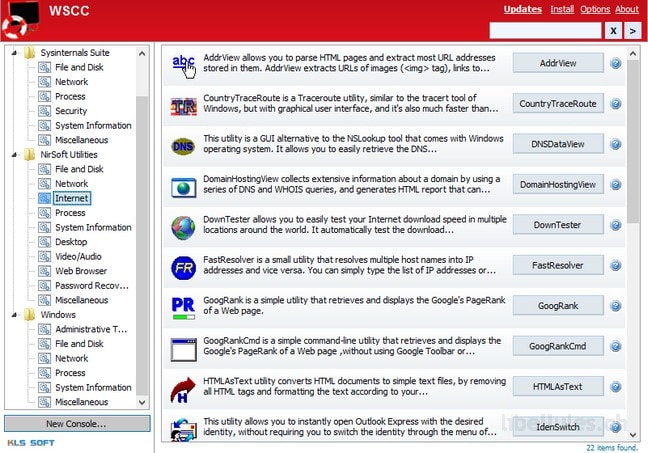Open help for CountryTraceRoute

[x=615, y=104]
